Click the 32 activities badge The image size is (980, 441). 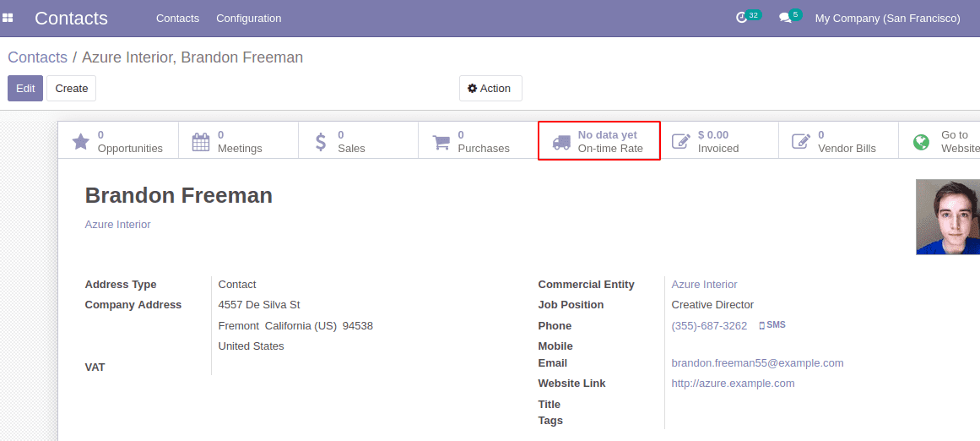coord(754,15)
